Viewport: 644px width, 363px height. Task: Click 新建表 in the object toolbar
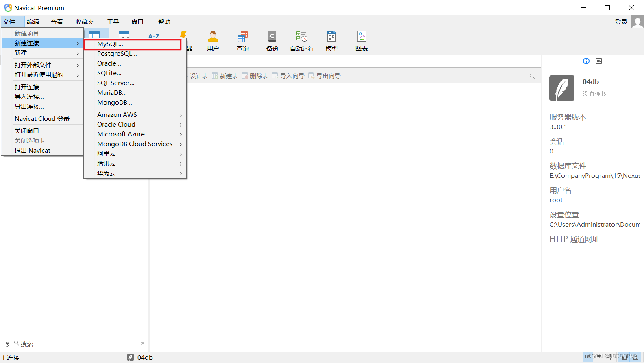click(x=225, y=76)
